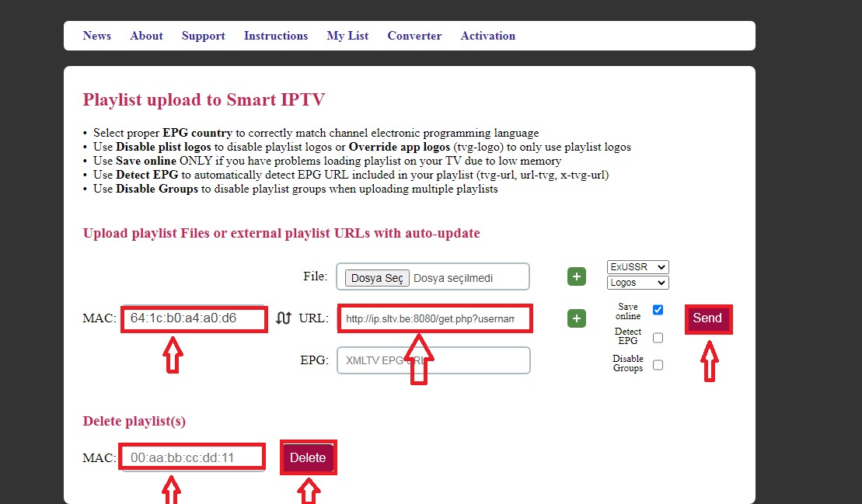Viewport: 862px width, 504px height.
Task: Switch to the Converter page
Action: tap(414, 36)
